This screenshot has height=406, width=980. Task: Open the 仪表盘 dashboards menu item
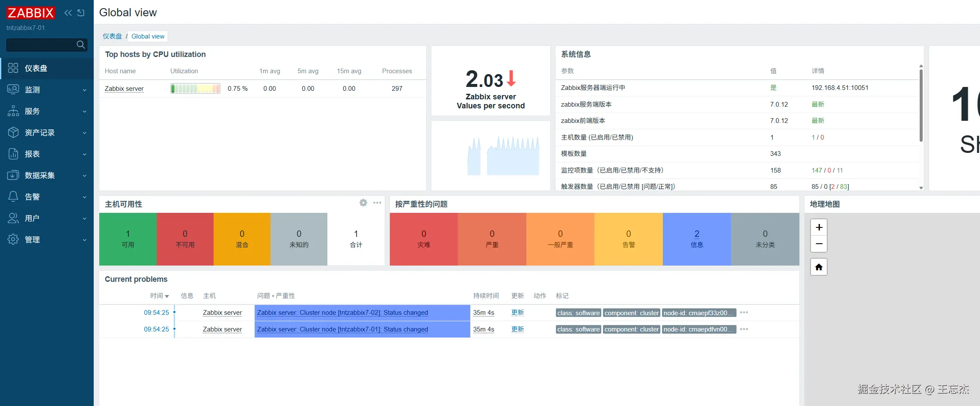pos(47,68)
